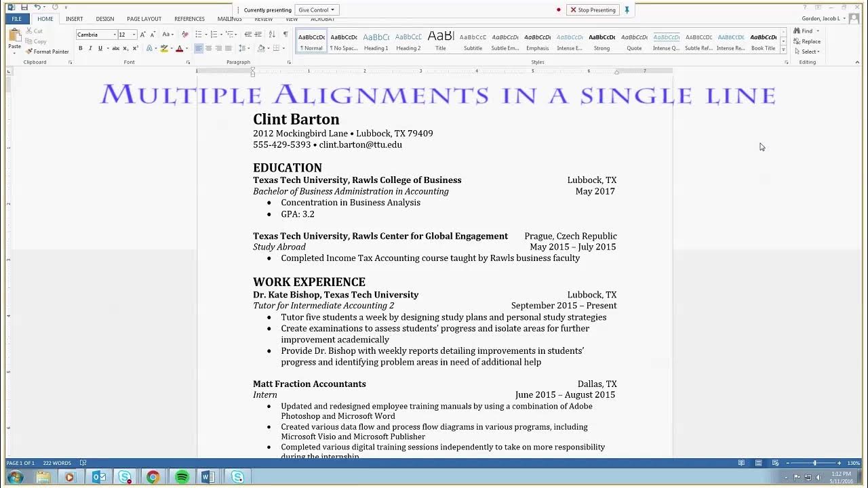Open Text Effects glowing A icon
Image resolution: width=868 pixels, height=488 pixels.
point(150,48)
